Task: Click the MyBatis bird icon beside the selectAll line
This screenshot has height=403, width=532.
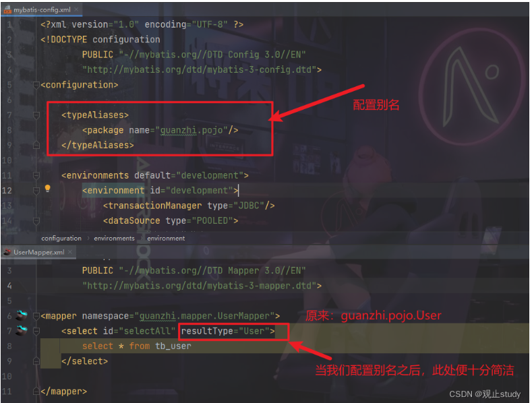Action: coord(22,330)
